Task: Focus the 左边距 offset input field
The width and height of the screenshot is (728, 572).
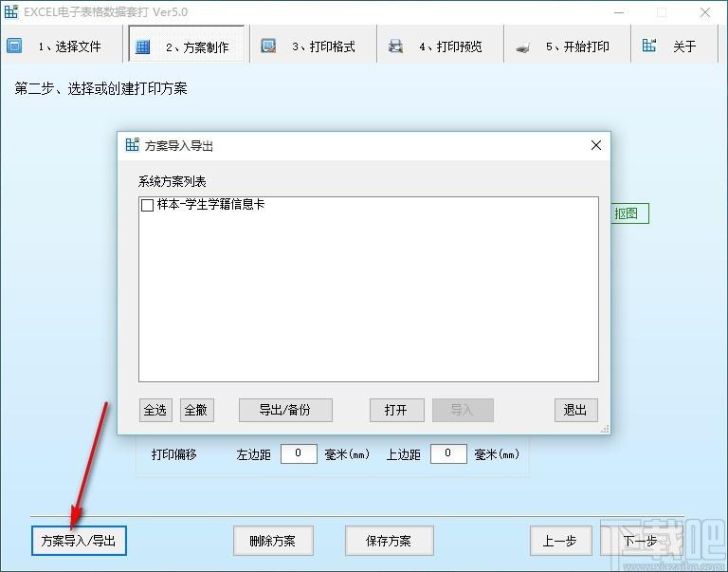Action: pyautogui.click(x=299, y=454)
